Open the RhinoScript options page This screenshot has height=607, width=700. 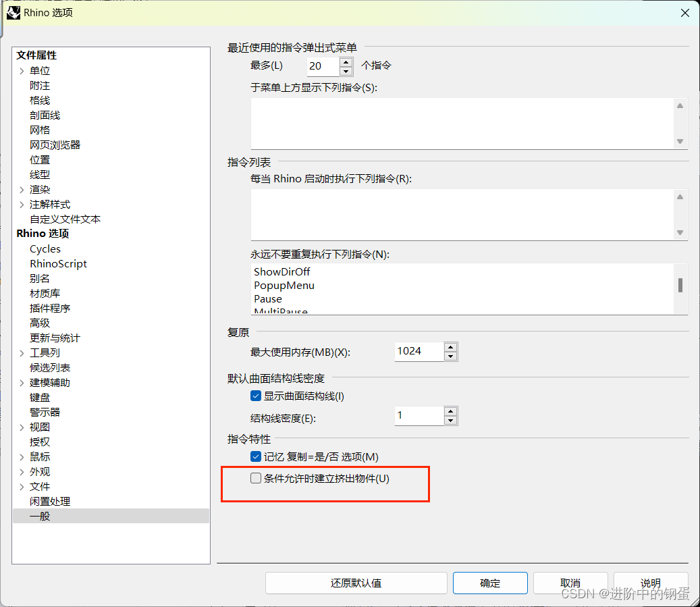(59, 263)
